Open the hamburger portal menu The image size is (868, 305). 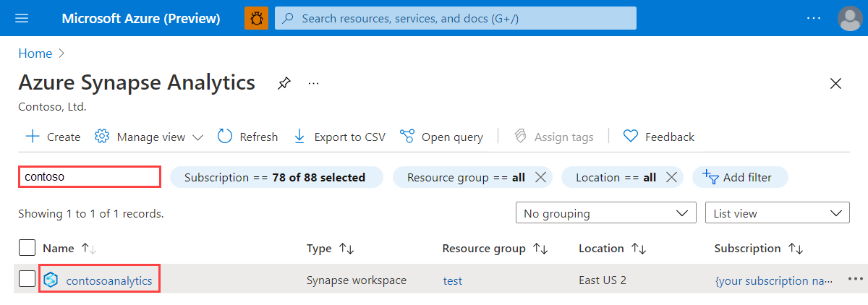tap(22, 18)
